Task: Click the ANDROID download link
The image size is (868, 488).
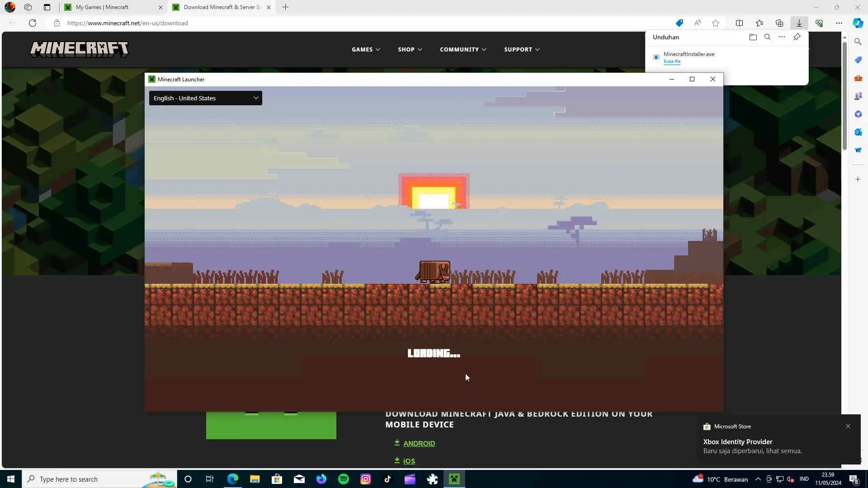Action: (419, 444)
